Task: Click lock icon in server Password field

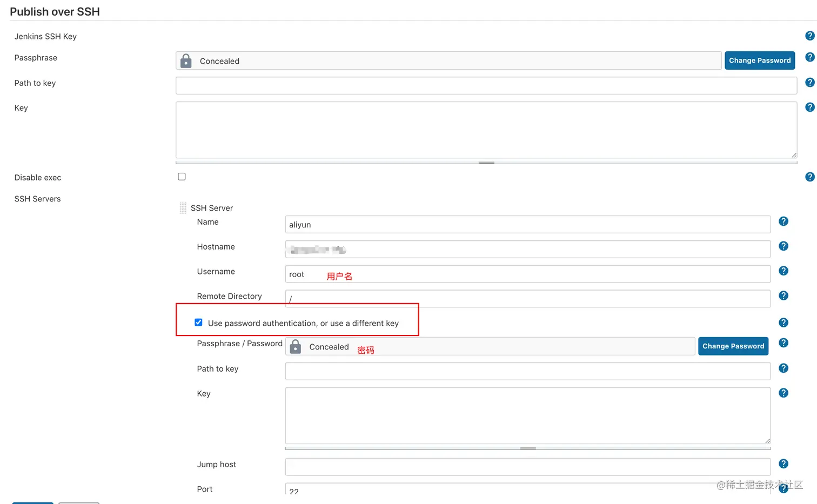Action: tap(296, 346)
